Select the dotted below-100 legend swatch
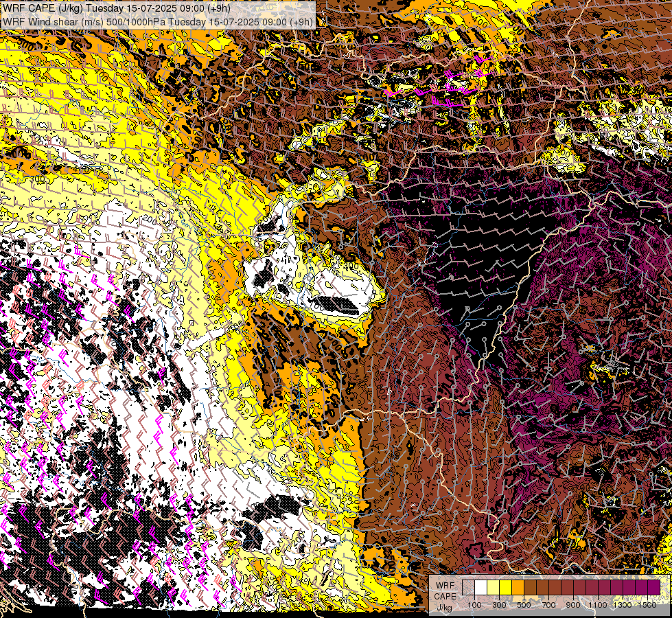Screen dimensions: 672x618 tap(468, 587)
